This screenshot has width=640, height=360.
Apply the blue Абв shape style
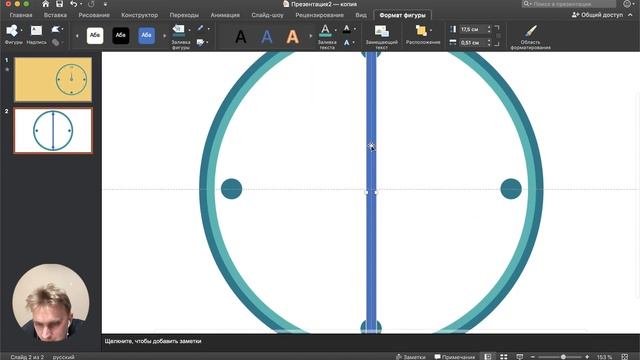147,36
